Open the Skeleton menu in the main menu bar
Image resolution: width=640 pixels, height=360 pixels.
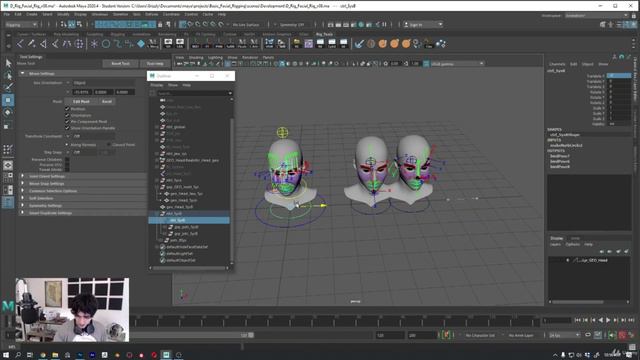tap(120, 14)
